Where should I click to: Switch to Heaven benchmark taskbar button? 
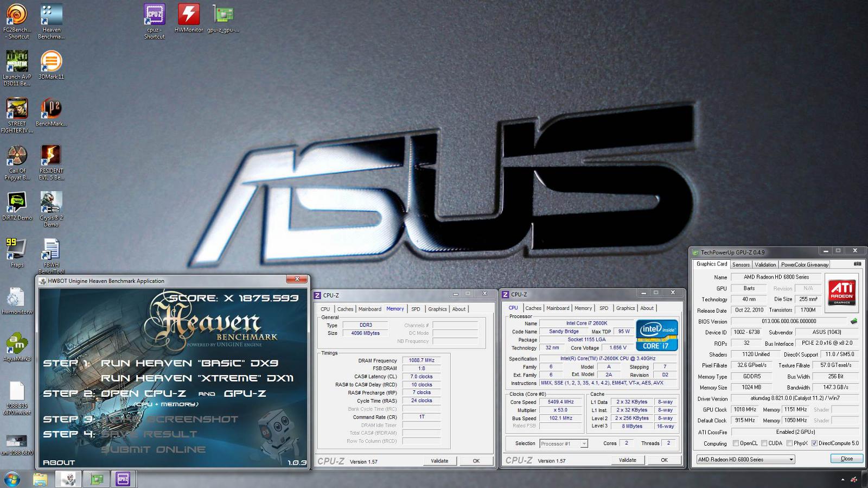(x=68, y=479)
